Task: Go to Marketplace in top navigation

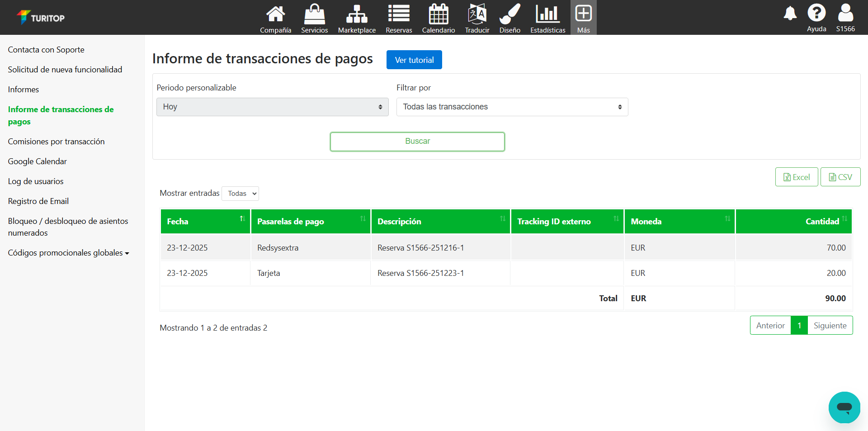Action: coord(357,18)
